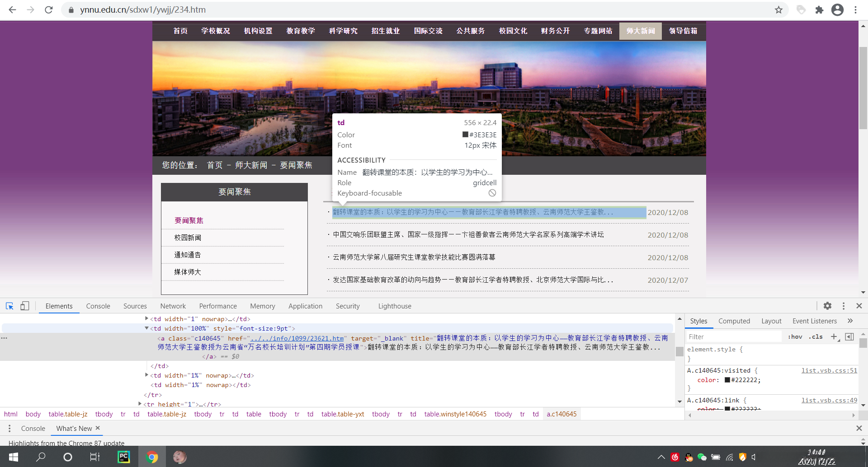This screenshot has height=467, width=868.
Task: Toggle the computed styles sidebar icon
Action: click(849, 337)
